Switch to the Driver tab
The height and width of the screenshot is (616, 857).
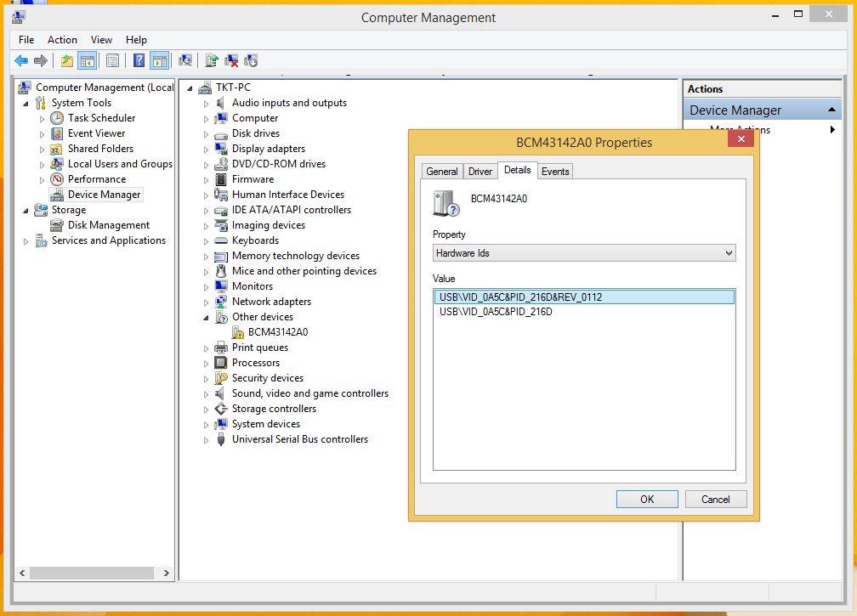coord(480,172)
